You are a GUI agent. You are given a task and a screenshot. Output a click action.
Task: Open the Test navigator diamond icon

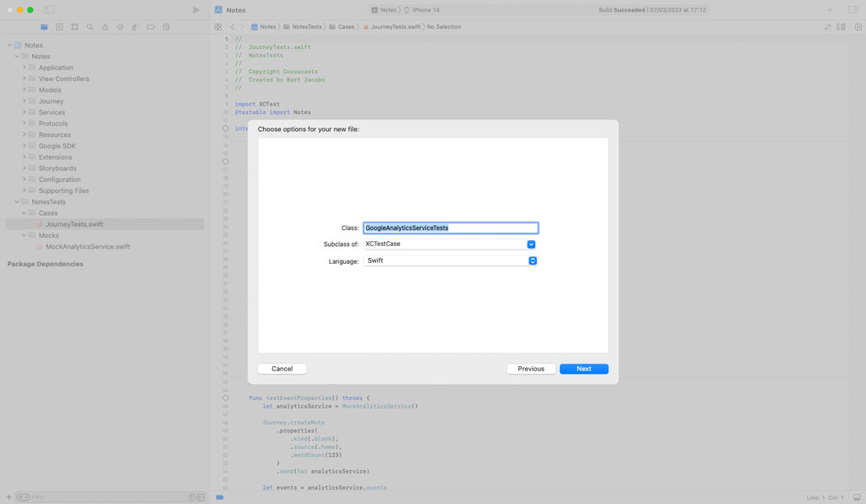coord(120,26)
